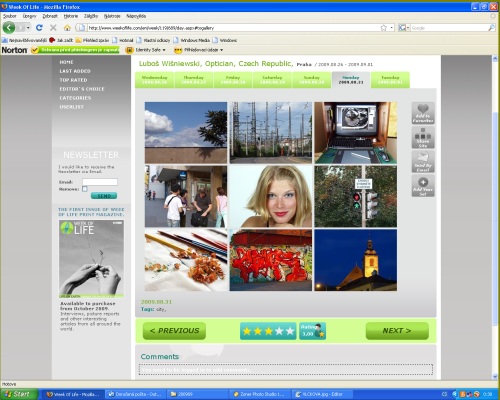Click the green NEXT button
Viewport: 500px width, 400px height.
point(397,331)
